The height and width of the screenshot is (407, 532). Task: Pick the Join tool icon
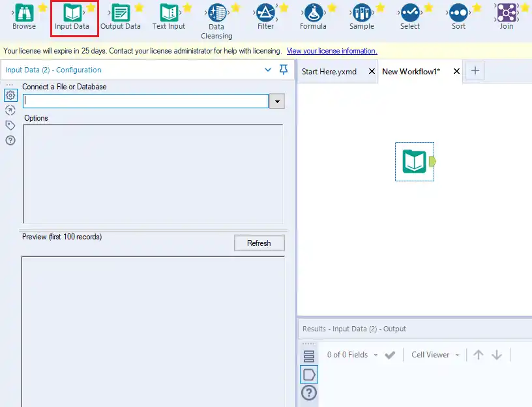click(x=506, y=12)
